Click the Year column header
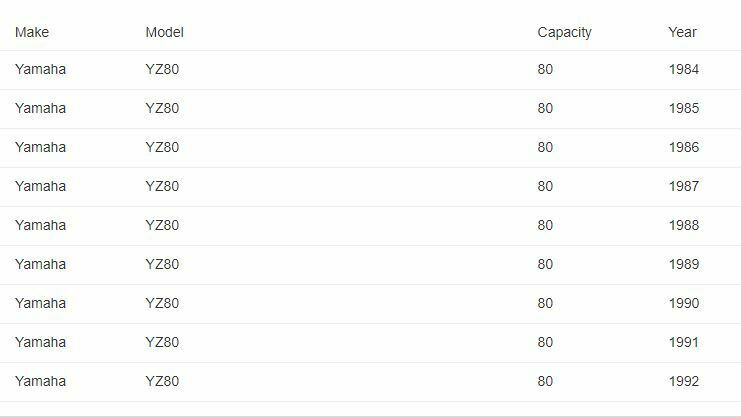 click(x=682, y=32)
